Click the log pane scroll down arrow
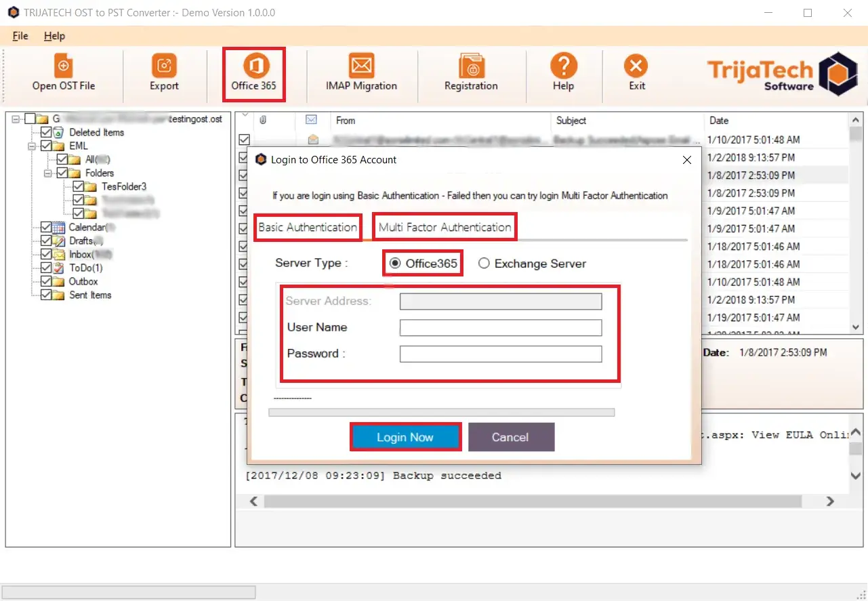 click(856, 476)
